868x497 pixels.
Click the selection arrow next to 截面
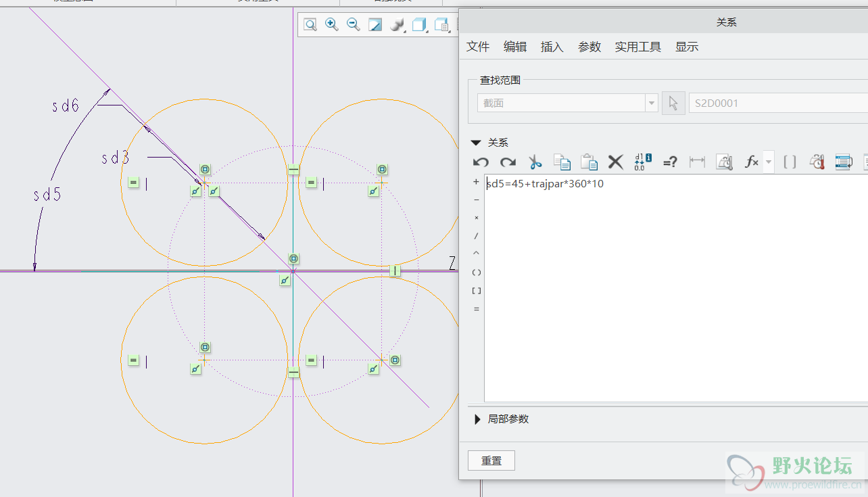[673, 103]
